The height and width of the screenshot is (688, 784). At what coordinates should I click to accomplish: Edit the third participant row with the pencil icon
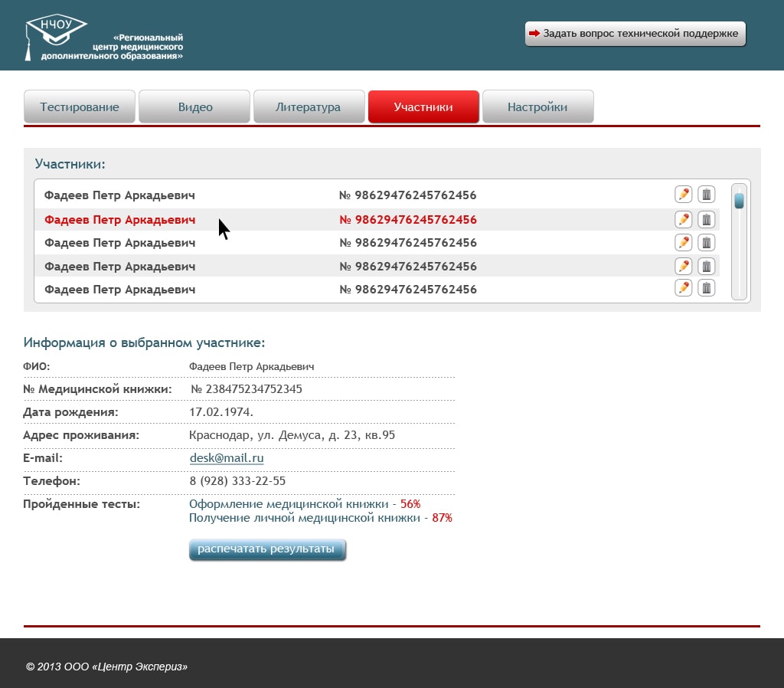[x=683, y=243]
